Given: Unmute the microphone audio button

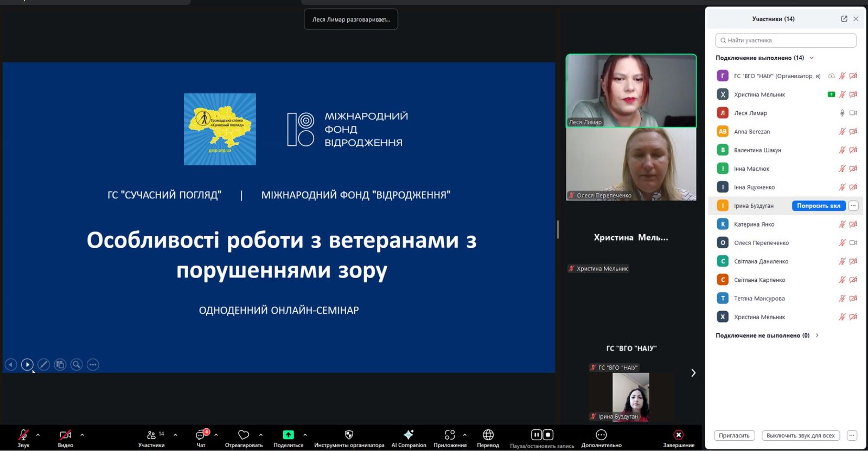Looking at the screenshot, I should tap(23, 435).
